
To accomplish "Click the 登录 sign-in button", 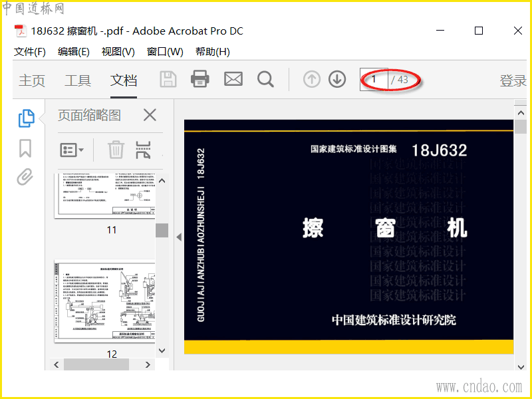I will pyautogui.click(x=512, y=80).
